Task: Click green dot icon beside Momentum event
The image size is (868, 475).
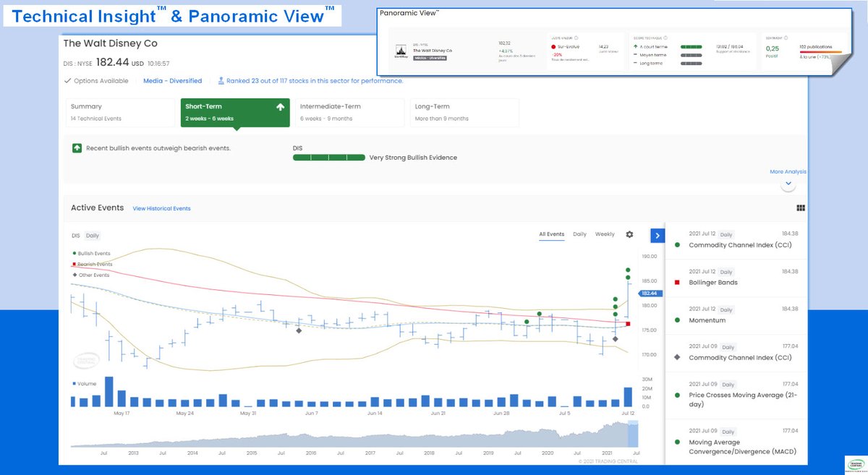Action: [676, 320]
